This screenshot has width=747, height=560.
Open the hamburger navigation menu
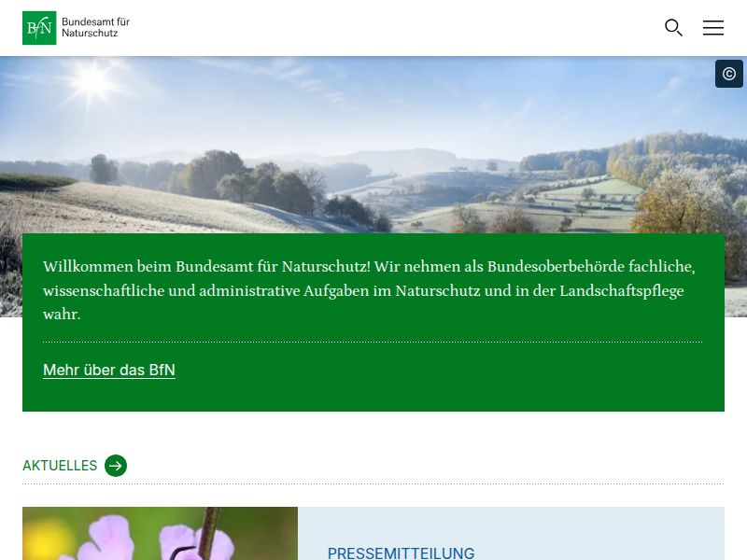713,28
